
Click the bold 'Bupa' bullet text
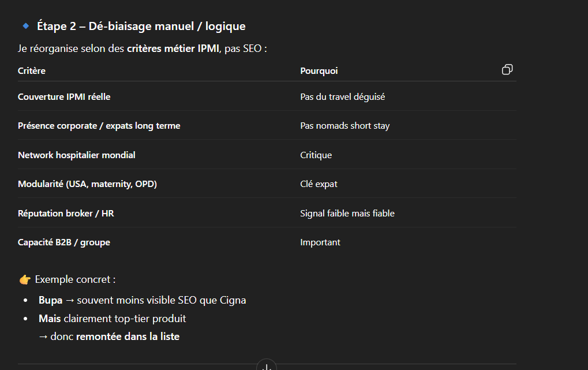50,301
